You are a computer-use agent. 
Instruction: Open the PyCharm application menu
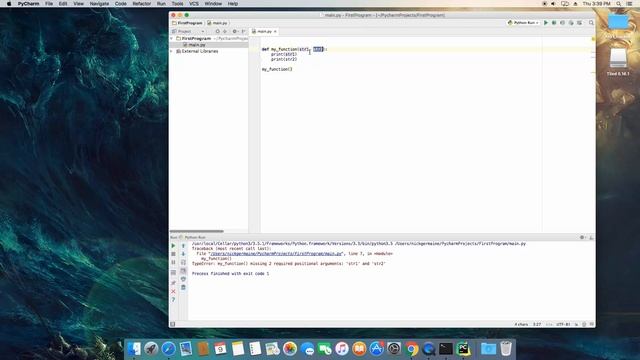click(28, 4)
